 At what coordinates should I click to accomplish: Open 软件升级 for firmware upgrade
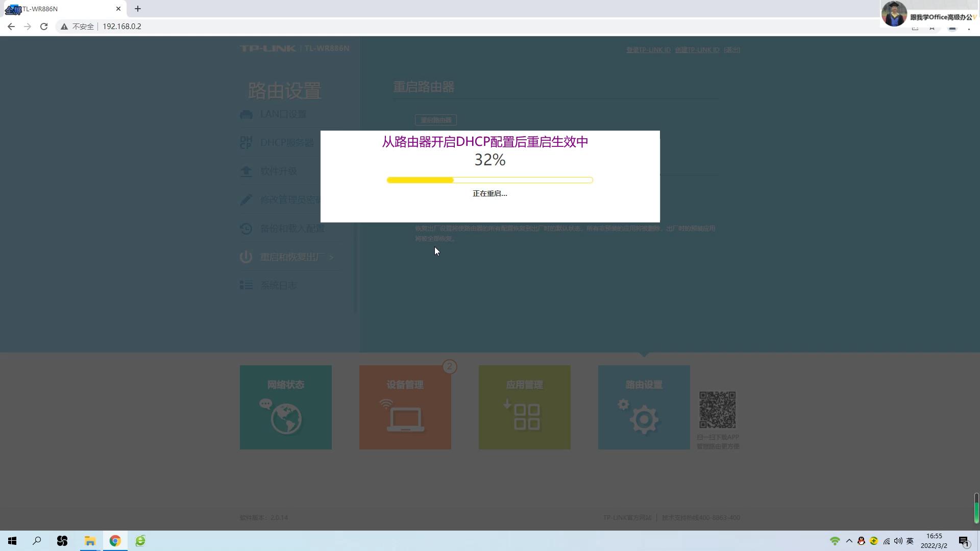coord(278,171)
